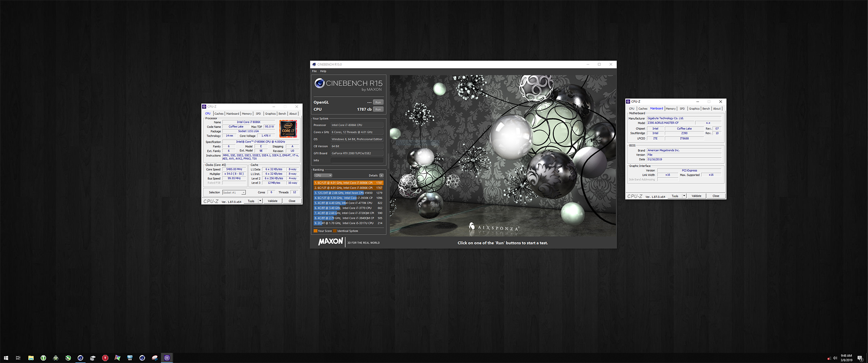868x363 pixels.
Task: Open the Action Center notifications icon
Action: 860,358
